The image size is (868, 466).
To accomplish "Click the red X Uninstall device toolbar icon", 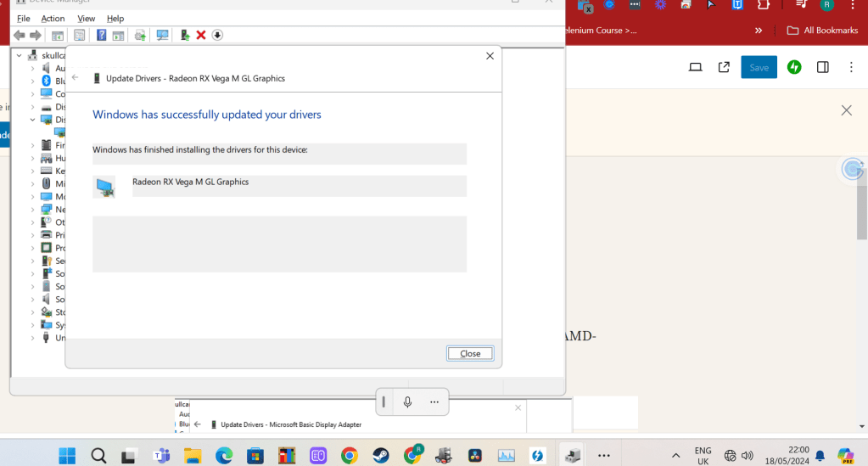I will click(x=201, y=36).
